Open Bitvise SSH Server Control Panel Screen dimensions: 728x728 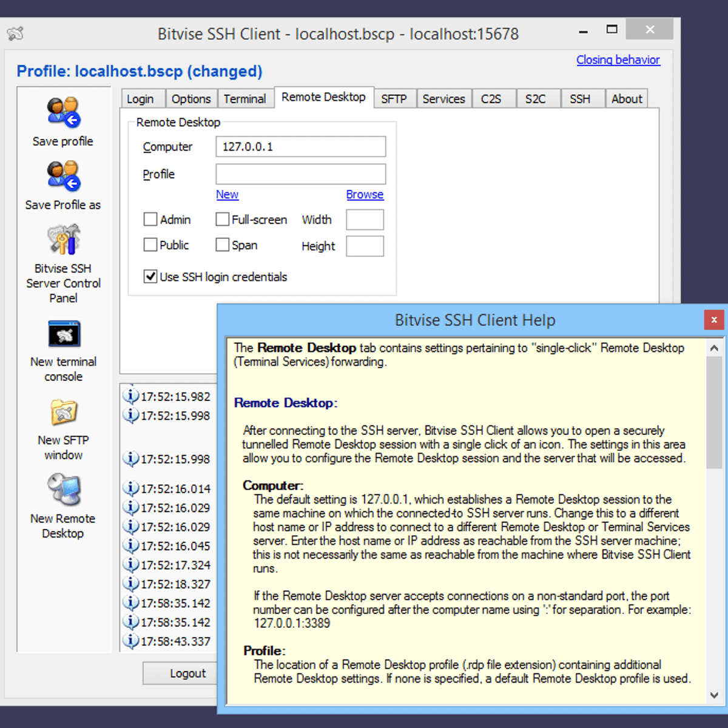(64, 240)
